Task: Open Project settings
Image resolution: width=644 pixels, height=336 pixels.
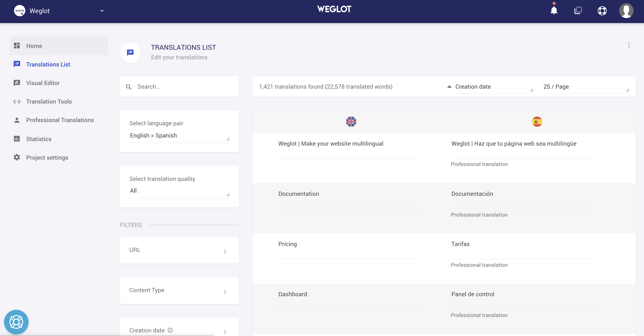Action: click(47, 158)
